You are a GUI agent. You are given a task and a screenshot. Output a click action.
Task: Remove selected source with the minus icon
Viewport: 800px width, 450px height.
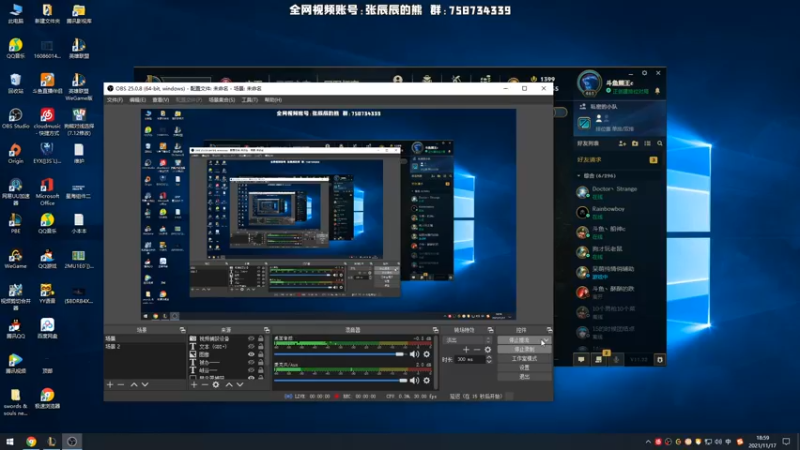point(205,384)
